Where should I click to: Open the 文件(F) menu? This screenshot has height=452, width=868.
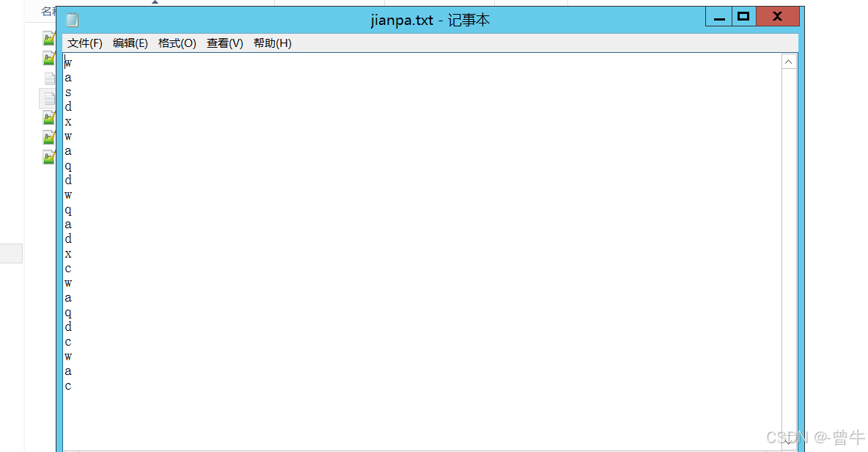point(85,43)
